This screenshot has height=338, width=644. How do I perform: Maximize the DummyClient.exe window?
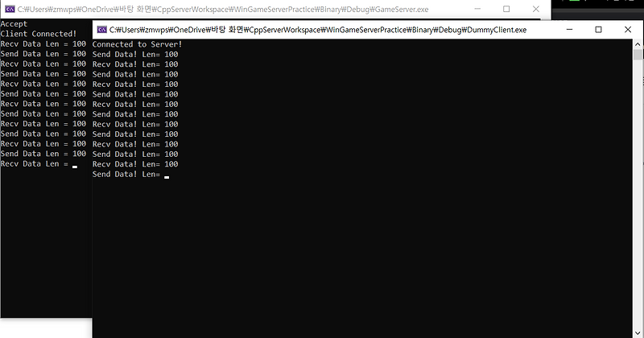click(598, 30)
